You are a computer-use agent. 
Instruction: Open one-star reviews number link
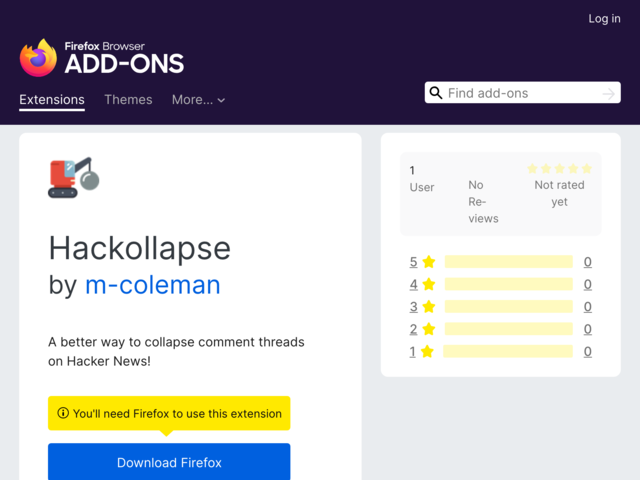413,351
